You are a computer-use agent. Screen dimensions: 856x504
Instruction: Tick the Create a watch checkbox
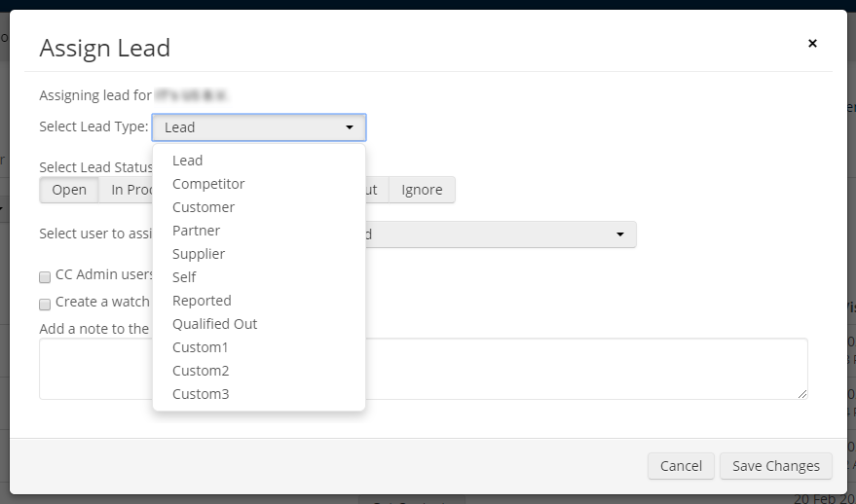tap(45, 304)
